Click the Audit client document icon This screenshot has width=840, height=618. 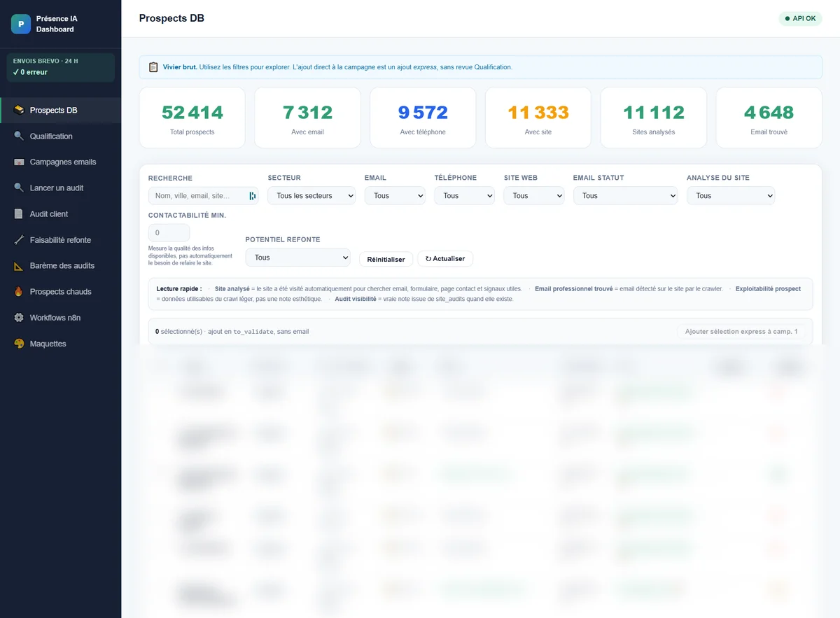19,213
